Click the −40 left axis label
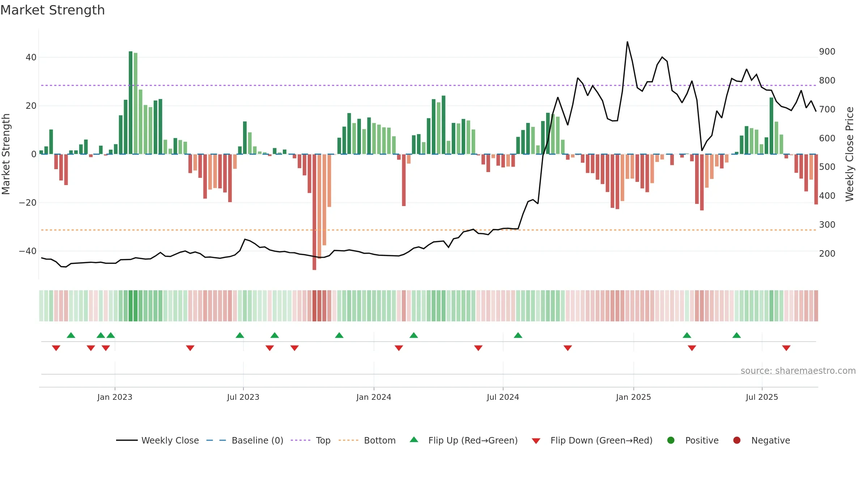 [28, 251]
